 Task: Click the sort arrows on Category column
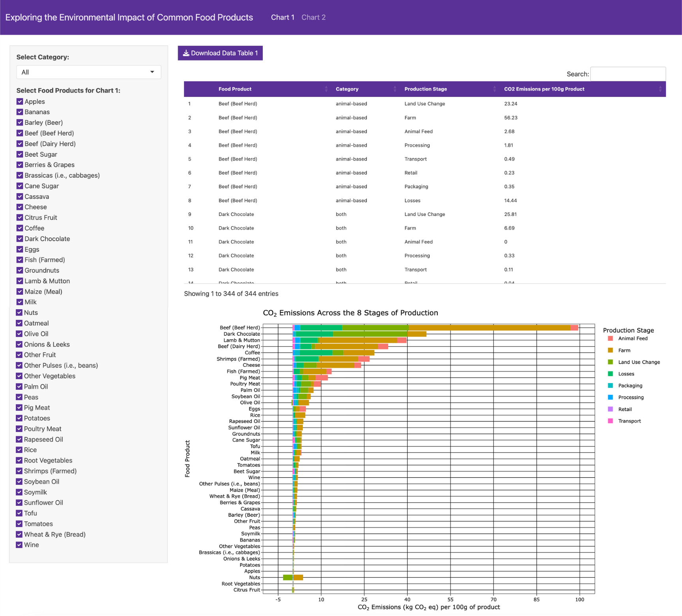395,89
